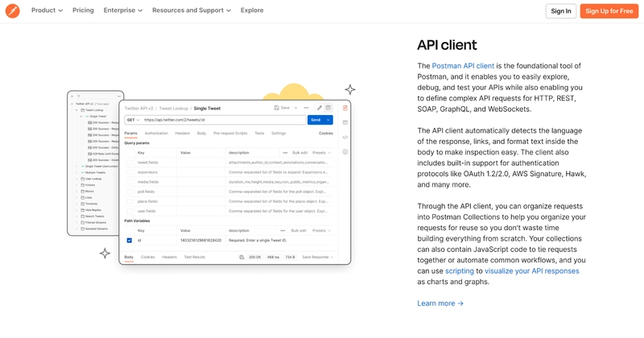Click the 200 OK status badge
The width and height of the screenshot is (644, 338).
254,257
